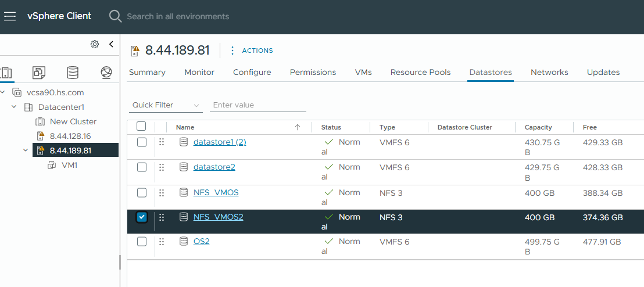Click the host warning icon in page header
Image resolution: width=644 pixels, height=287 pixels.
pos(135,51)
